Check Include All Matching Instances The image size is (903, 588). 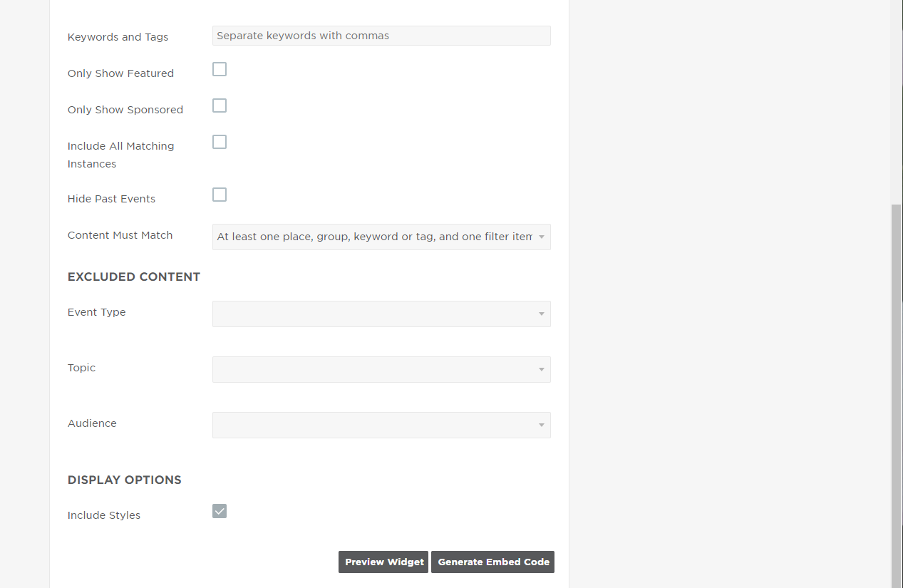pyautogui.click(x=219, y=141)
